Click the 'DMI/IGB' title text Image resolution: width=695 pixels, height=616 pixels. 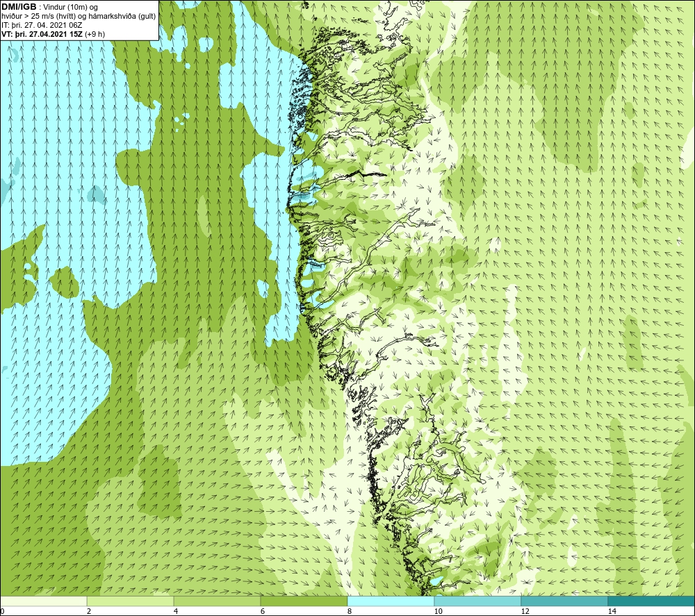(x=19, y=7)
